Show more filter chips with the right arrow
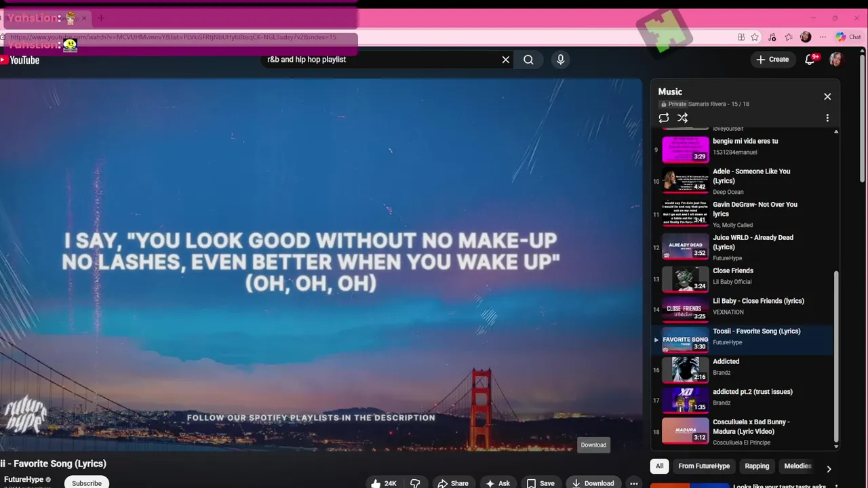The image size is (868, 488). pyautogui.click(x=829, y=468)
